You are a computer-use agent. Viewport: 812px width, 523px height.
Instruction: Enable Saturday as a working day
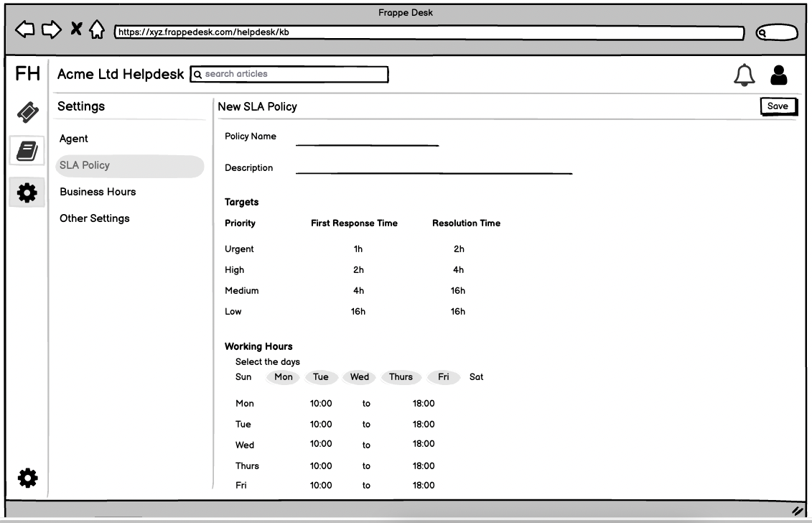coord(476,376)
